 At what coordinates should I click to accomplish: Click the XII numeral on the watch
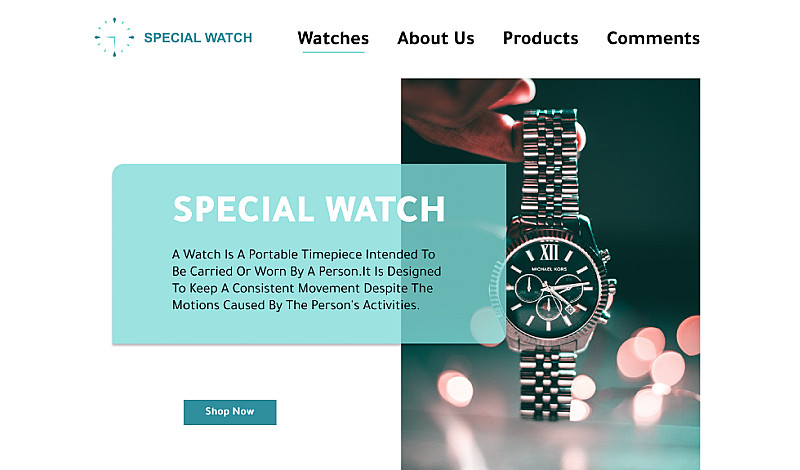point(549,252)
